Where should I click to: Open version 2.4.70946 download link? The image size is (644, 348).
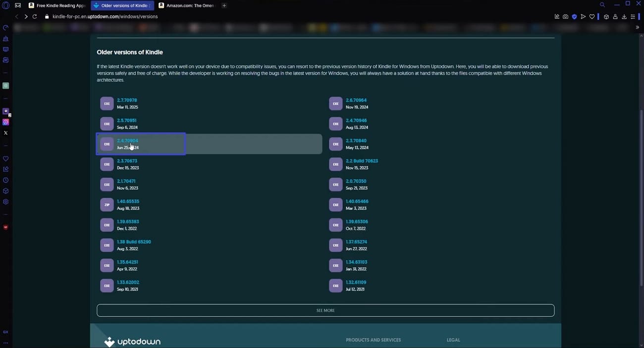(x=356, y=120)
